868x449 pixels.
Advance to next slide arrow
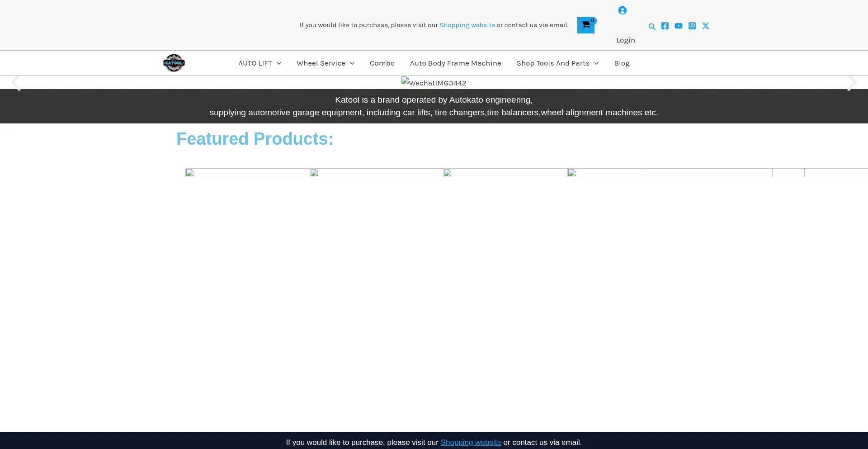click(852, 83)
